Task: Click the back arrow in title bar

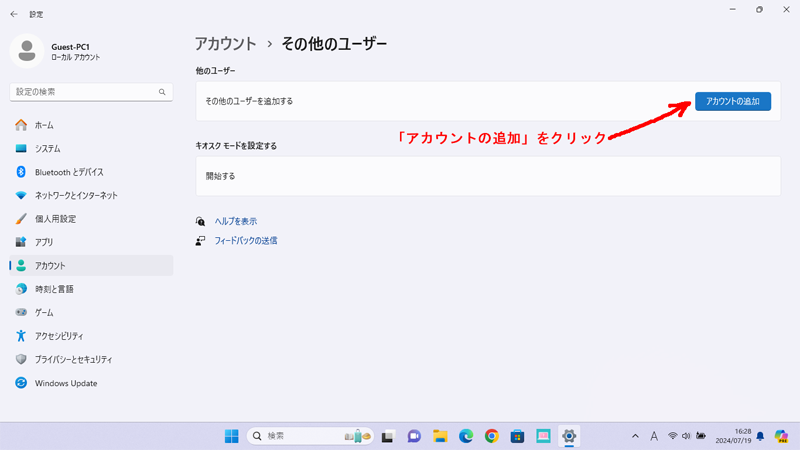Action: click(x=14, y=14)
